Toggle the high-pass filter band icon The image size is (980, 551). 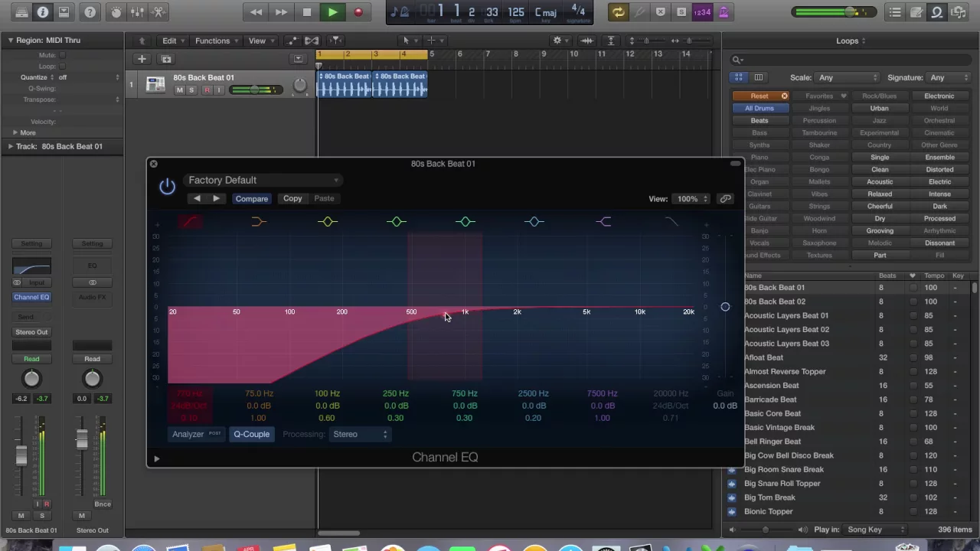(x=190, y=222)
